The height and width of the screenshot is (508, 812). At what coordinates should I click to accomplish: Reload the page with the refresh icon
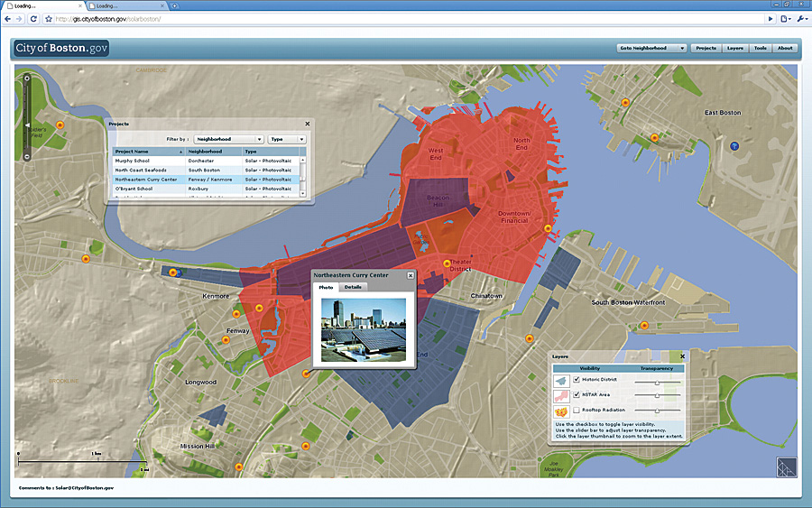coord(33,19)
